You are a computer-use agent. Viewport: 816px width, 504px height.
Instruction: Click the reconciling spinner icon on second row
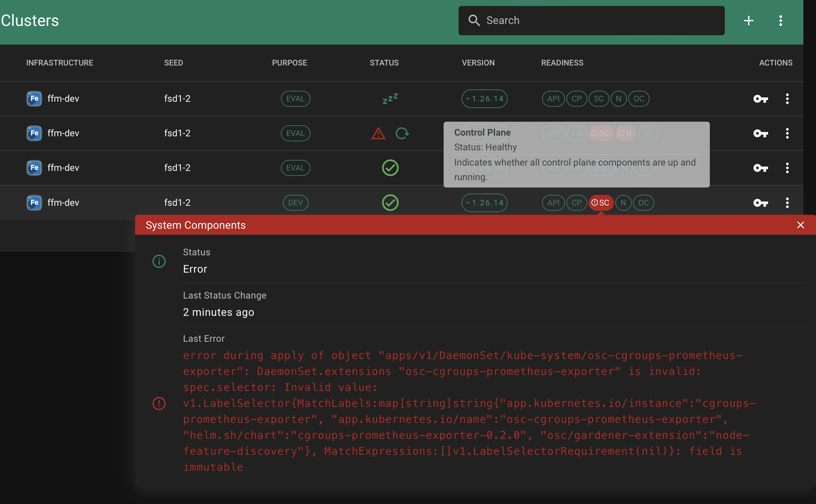click(x=402, y=133)
